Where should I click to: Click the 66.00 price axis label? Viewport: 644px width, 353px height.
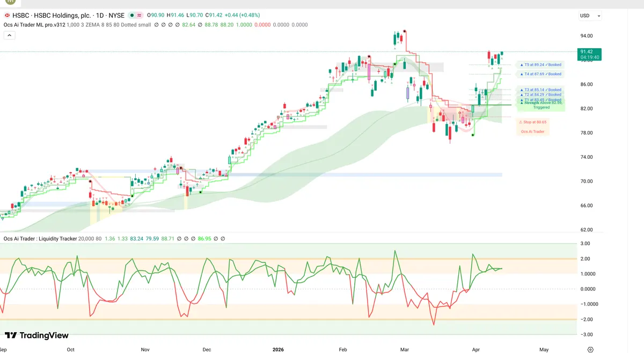[586, 205]
